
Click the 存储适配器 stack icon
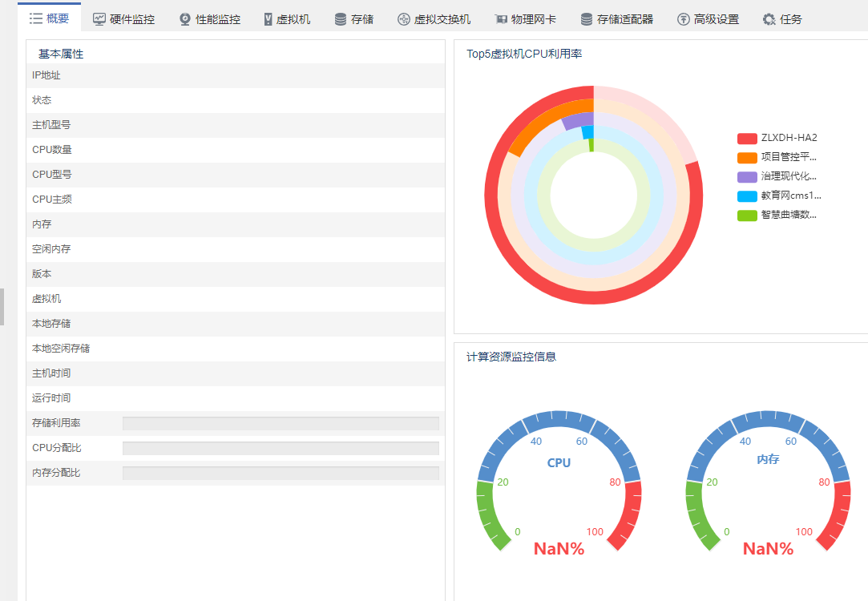(x=586, y=19)
